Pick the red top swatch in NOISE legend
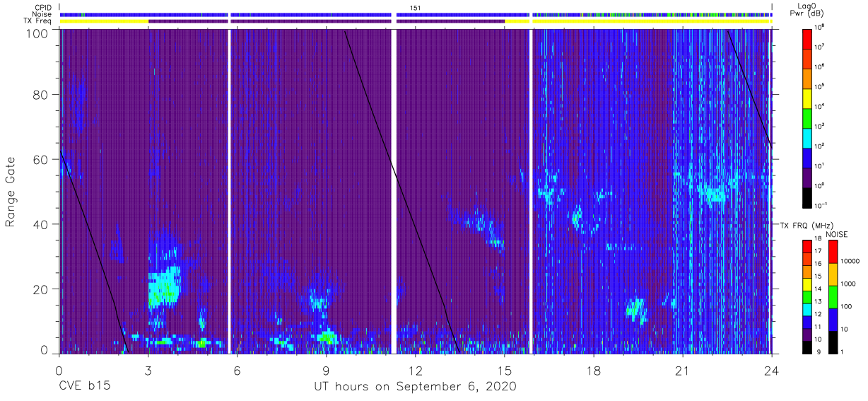Image resolution: width=868 pixels, height=401 pixels. (833, 251)
